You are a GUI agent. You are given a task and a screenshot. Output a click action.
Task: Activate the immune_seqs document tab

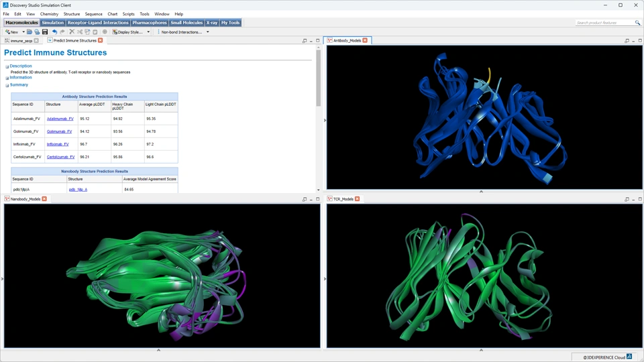coord(21,41)
